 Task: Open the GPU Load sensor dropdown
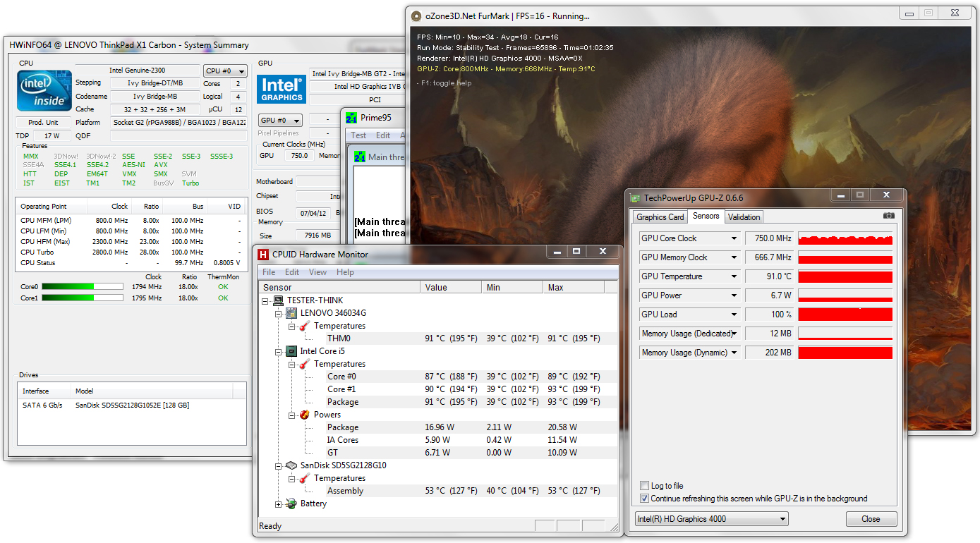734,315
